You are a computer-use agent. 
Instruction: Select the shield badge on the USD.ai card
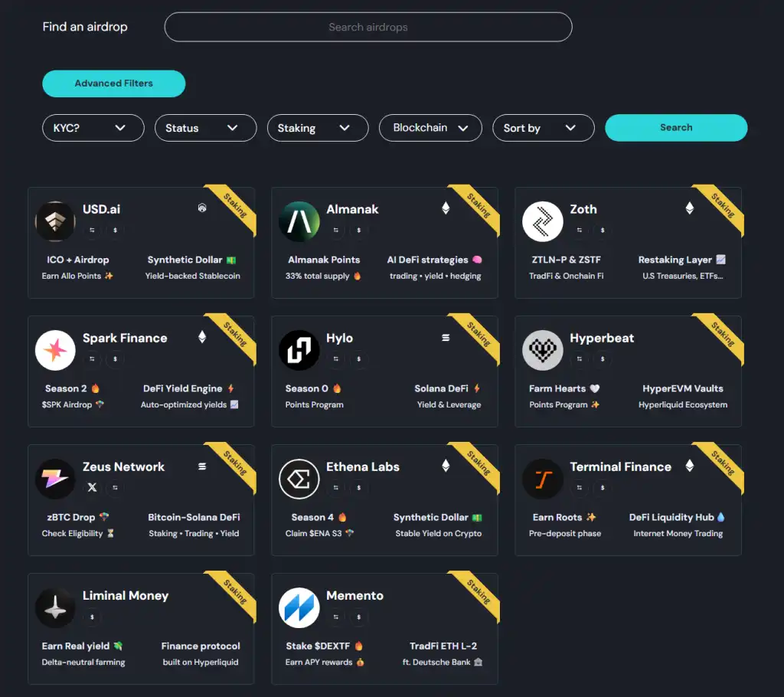[x=201, y=208]
